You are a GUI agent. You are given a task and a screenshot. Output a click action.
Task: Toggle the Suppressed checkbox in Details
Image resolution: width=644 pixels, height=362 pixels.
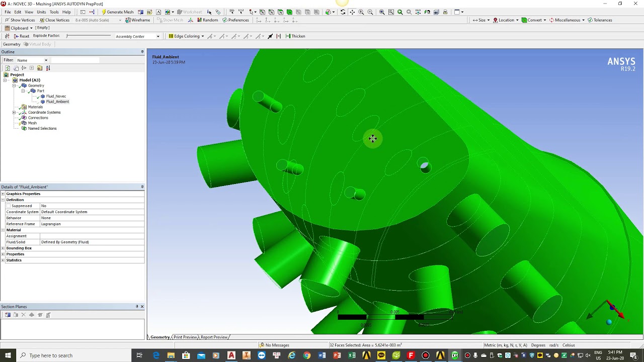[9, 206]
